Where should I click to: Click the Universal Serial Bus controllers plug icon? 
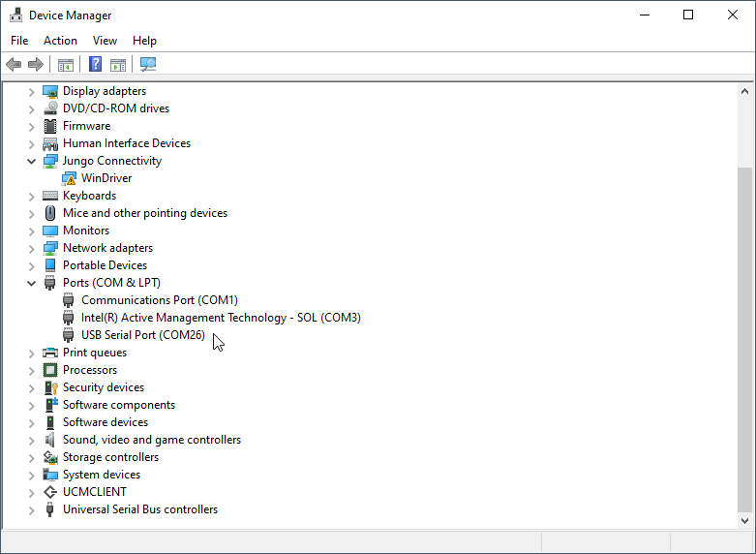click(49, 509)
